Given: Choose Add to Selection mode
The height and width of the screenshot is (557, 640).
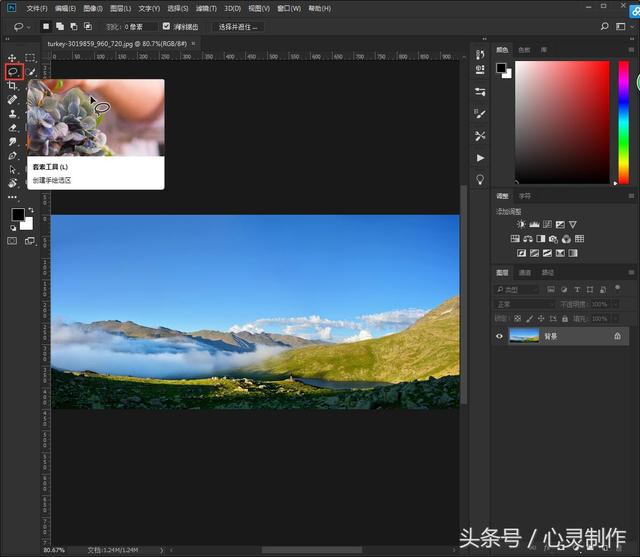Looking at the screenshot, I should pyautogui.click(x=60, y=27).
